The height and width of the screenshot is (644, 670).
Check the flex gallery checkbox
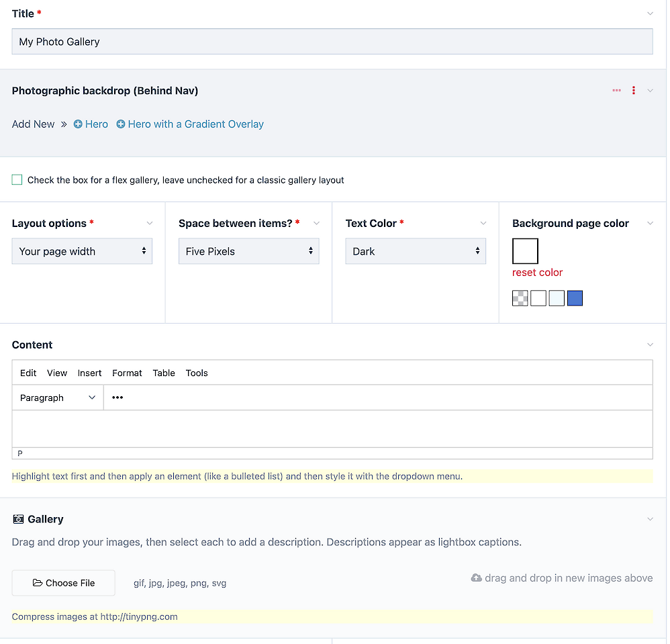point(17,180)
